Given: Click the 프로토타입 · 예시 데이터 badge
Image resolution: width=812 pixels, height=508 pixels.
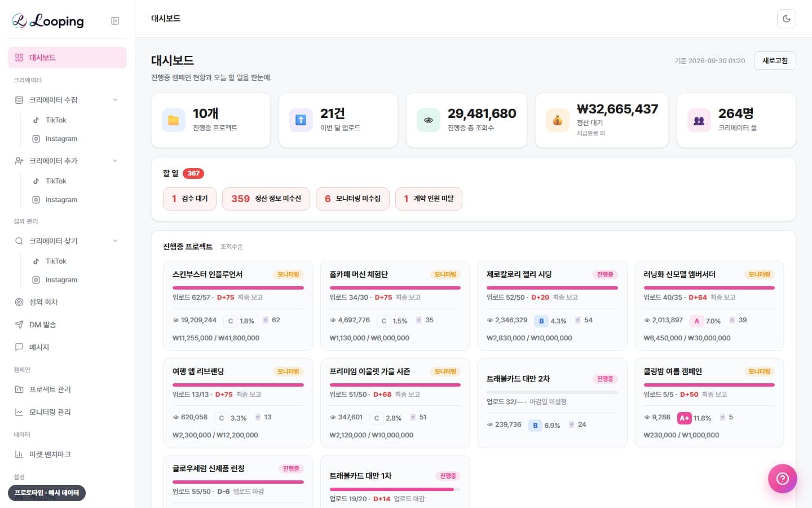Looking at the screenshot, I should point(47,493).
